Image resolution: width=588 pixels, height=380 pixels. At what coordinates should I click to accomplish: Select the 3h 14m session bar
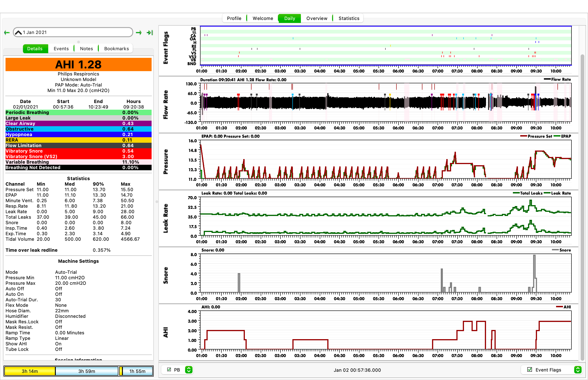tap(30, 371)
